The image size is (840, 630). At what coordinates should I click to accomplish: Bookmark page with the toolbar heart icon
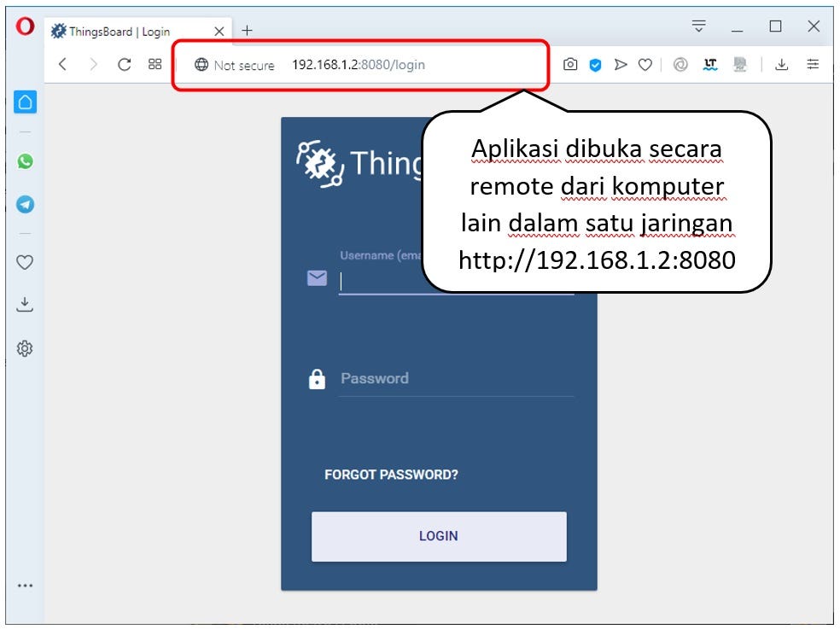click(x=645, y=65)
